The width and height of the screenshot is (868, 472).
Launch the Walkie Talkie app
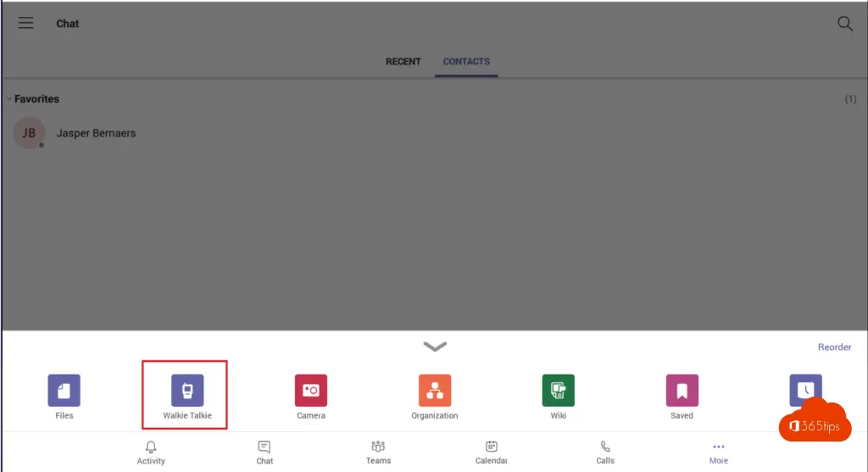187,391
